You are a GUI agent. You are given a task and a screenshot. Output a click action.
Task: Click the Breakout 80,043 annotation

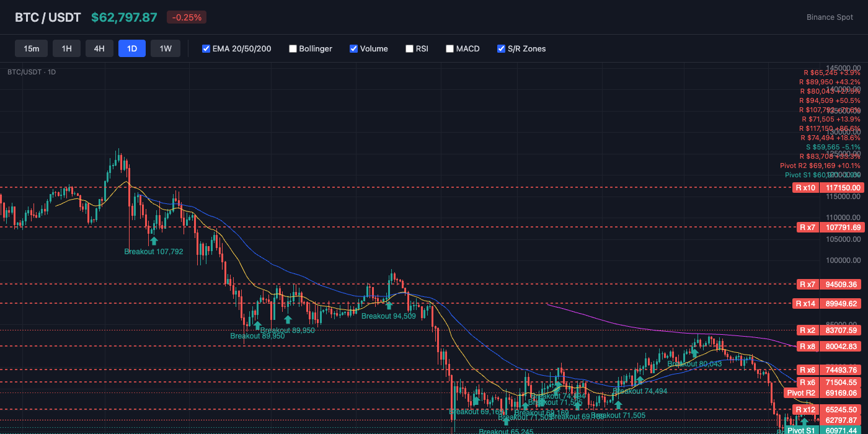click(x=694, y=364)
